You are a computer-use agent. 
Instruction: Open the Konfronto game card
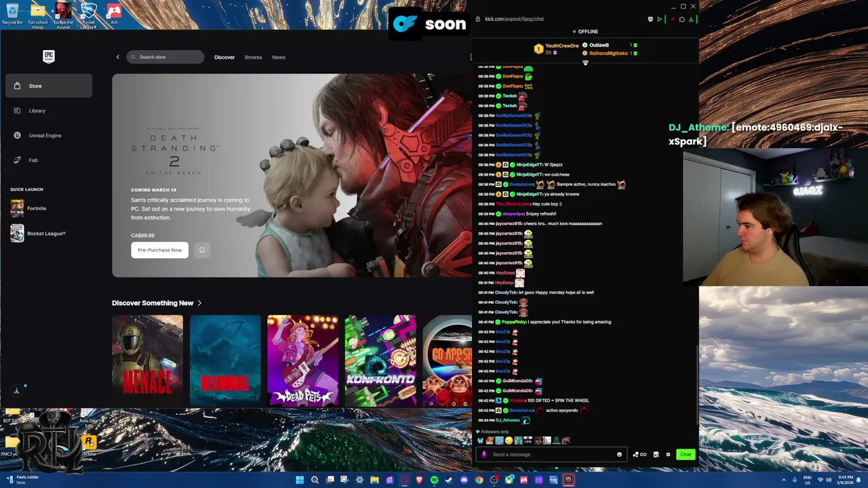(x=380, y=360)
